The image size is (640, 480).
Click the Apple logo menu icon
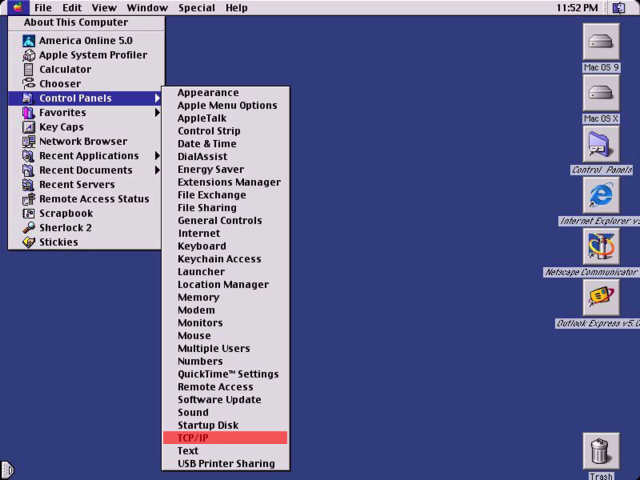pyautogui.click(x=18, y=7)
